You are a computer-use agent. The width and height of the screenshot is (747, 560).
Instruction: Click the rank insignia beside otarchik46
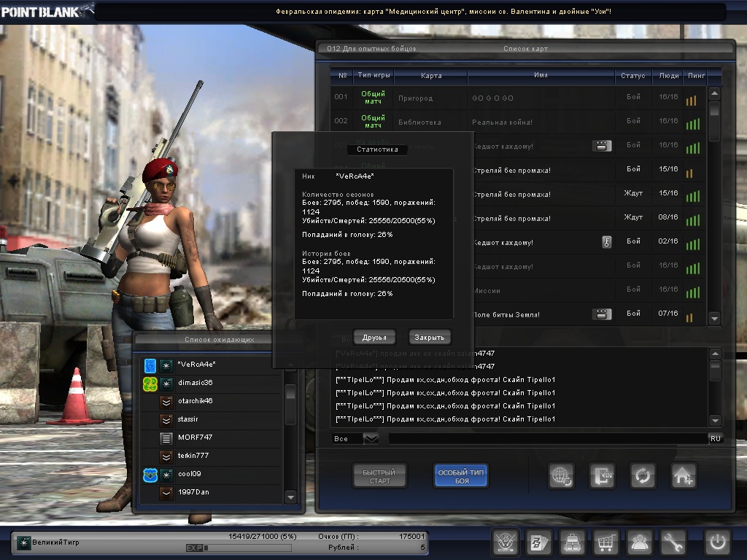point(166,402)
